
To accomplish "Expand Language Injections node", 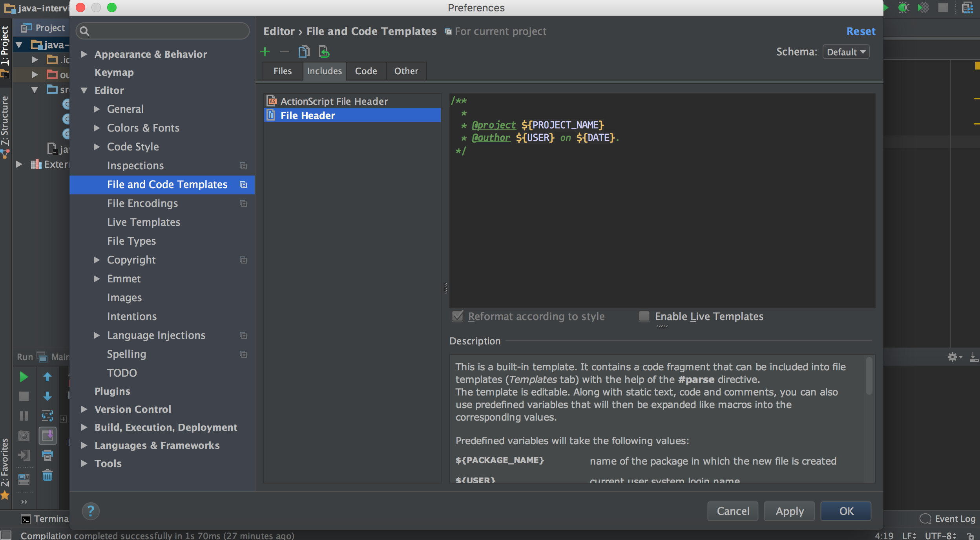I will [97, 335].
